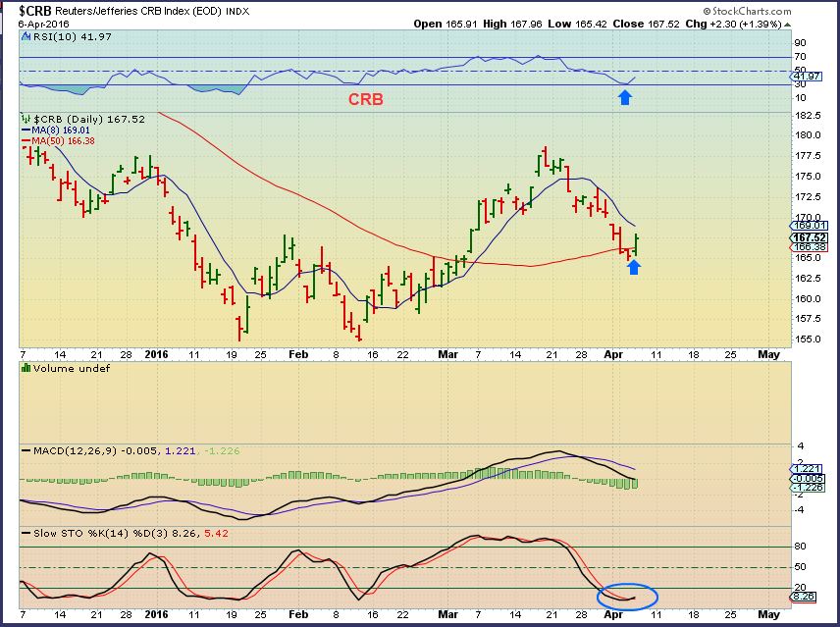
Task: Click the 'Open 165.91' value
Action: (x=445, y=25)
